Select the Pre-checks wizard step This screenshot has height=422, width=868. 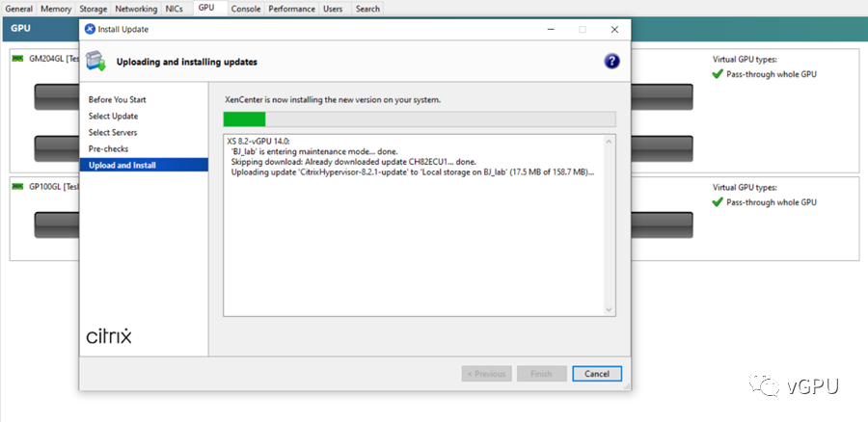[x=109, y=148]
